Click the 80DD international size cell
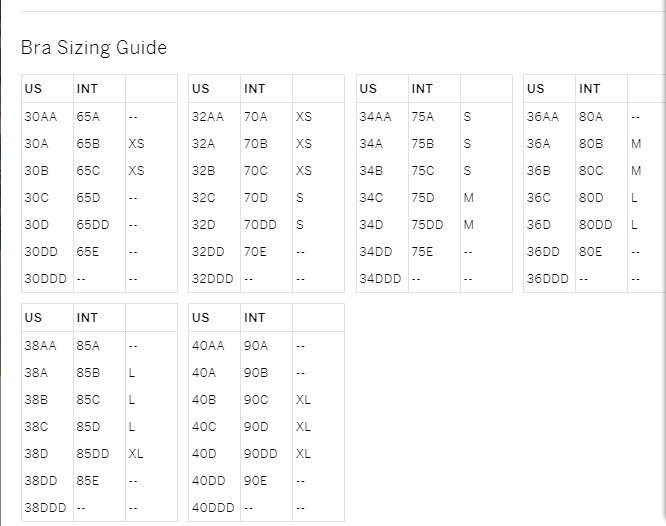The height and width of the screenshot is (526, 666). 596,225
